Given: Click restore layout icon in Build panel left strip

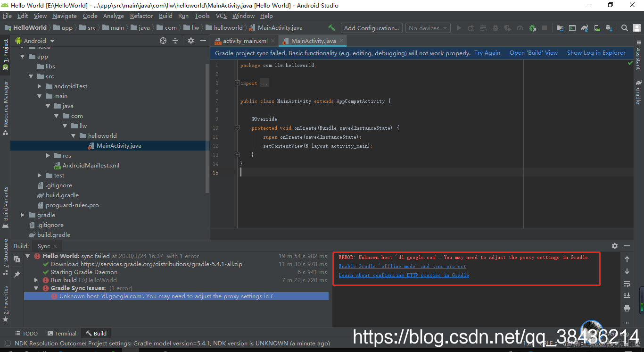Looking at the screenshot, I should point(17,259).
